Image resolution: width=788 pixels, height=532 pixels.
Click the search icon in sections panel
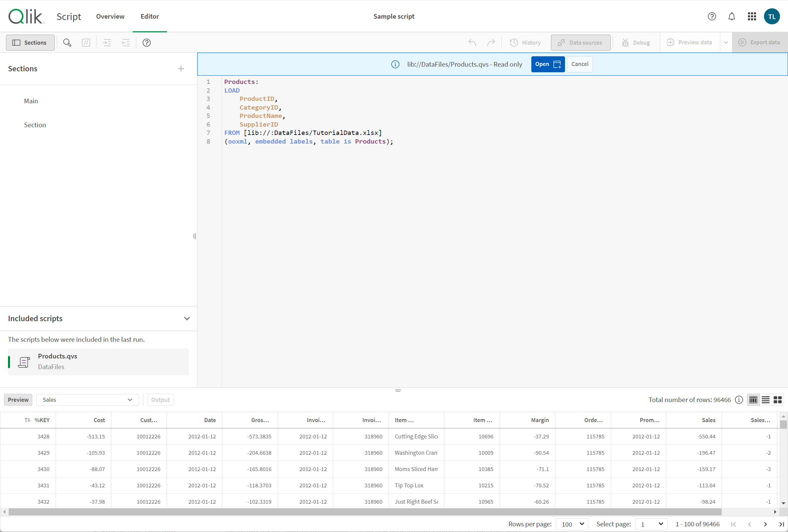(67, 42)
